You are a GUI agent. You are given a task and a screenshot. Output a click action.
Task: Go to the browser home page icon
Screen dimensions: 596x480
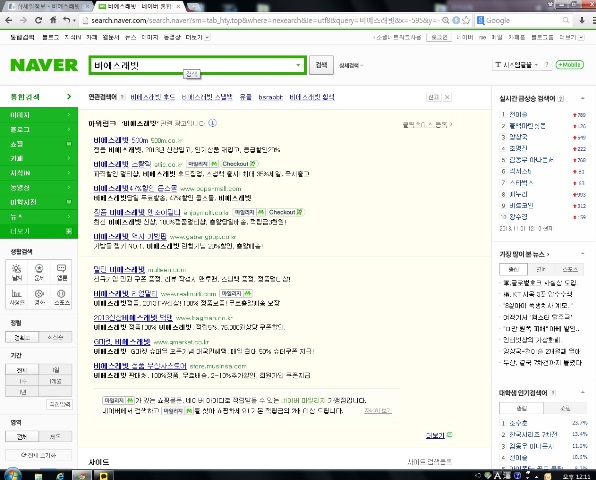click(53, 20)
